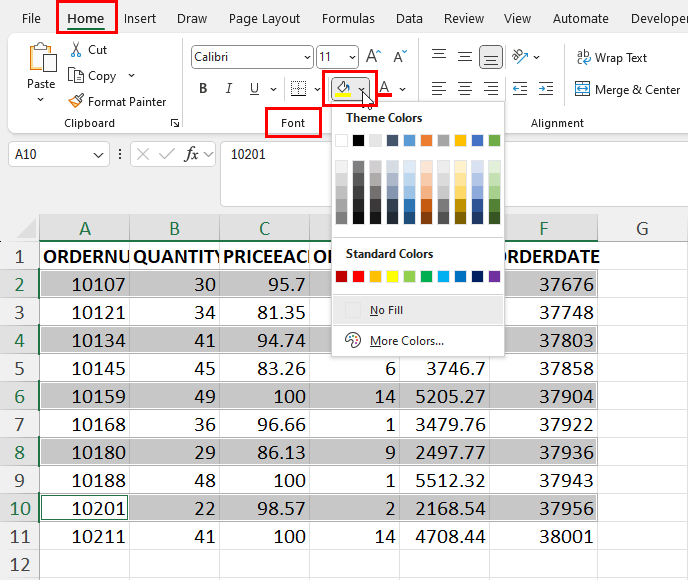Open the Borders dropdown arrow
Image resolution: width=688 pixels, height=580 pixels.
click(317, 89)
